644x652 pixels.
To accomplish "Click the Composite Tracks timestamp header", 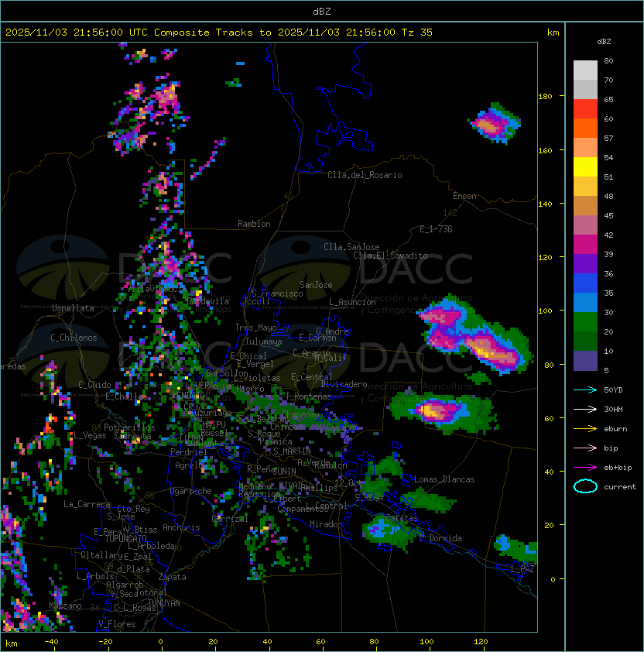I will click(x=219, y=33).
